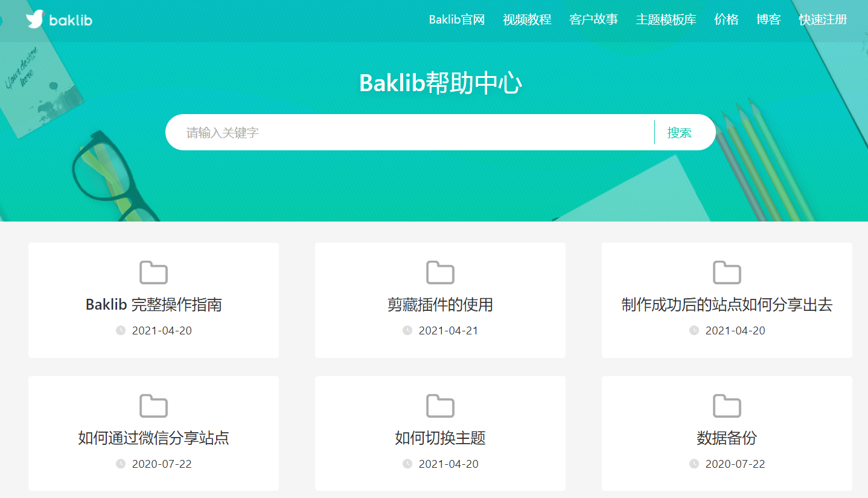This screenshot has height=498, width=868.
Task: Click the 搜索 button
Action: (x=679, y=132)
